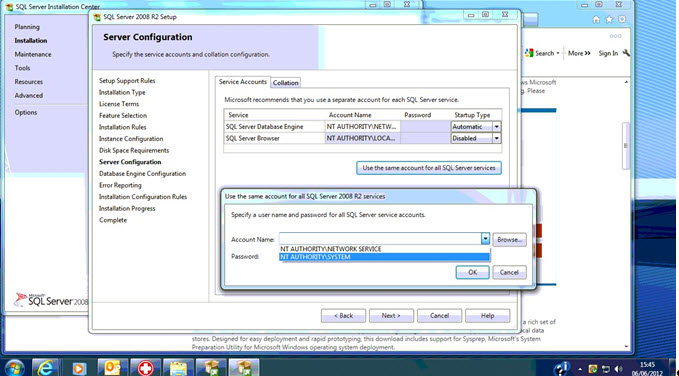Cancel the SQL Server setup wizard

point(440,316)
